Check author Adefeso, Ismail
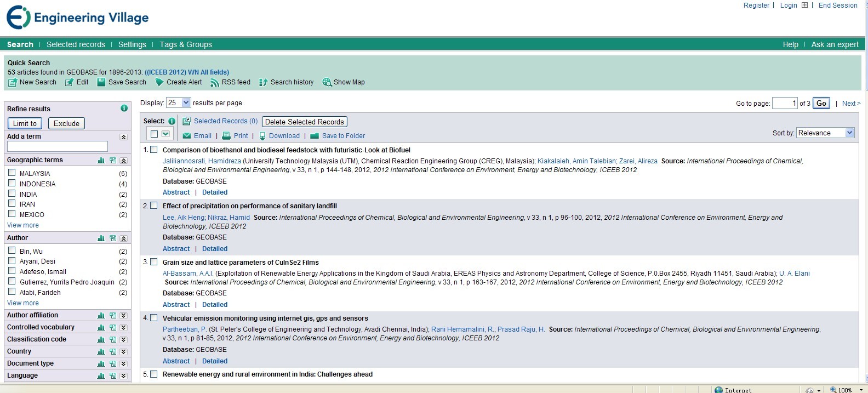Viewport: 868px width, 393px height. point(12,271)
